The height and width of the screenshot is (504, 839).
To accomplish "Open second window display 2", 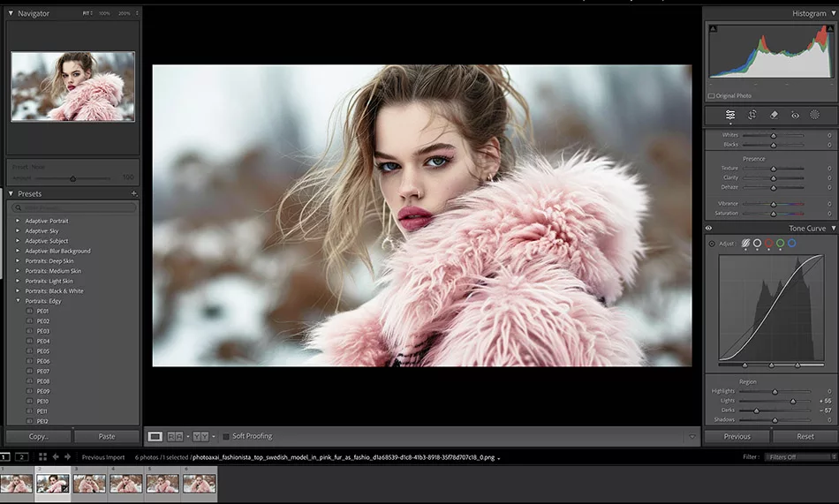I will pyautogui.click(x=21, y=457).
